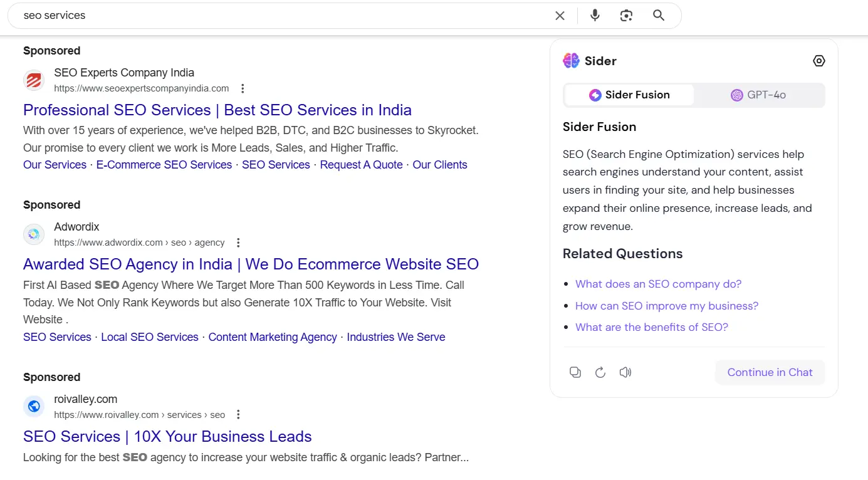Open SEO Services sitelink under Adwordix
Image resolution: width=868 pixels, height=480 pixels.
(x=57, y=337)
